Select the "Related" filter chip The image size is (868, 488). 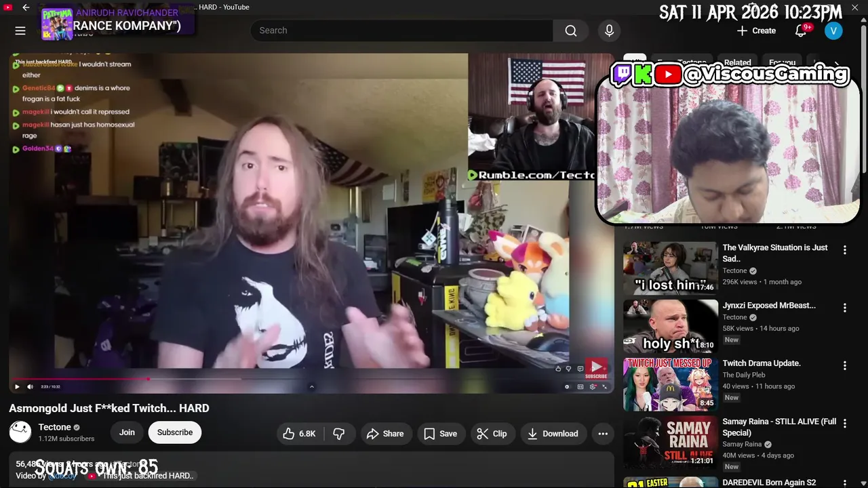click(x=737, y=62)
